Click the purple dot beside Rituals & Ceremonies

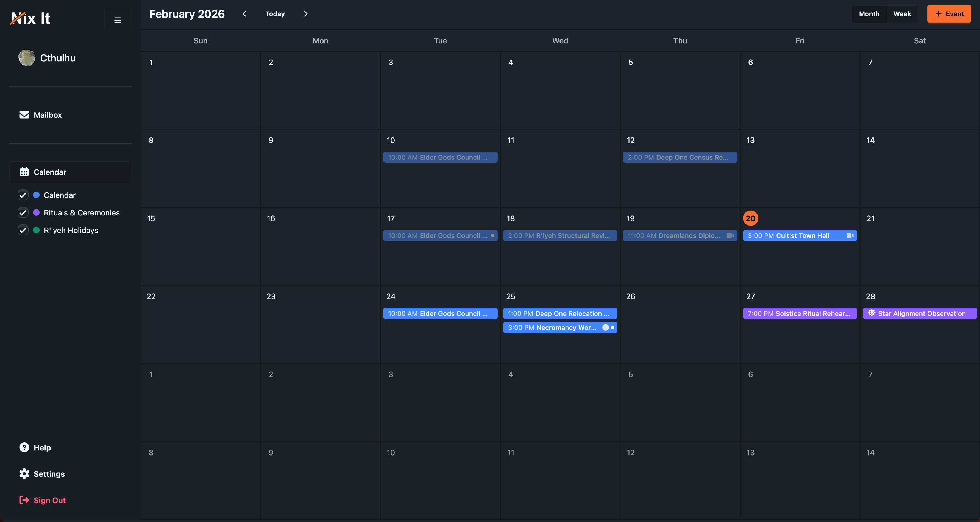coord(36,212)
